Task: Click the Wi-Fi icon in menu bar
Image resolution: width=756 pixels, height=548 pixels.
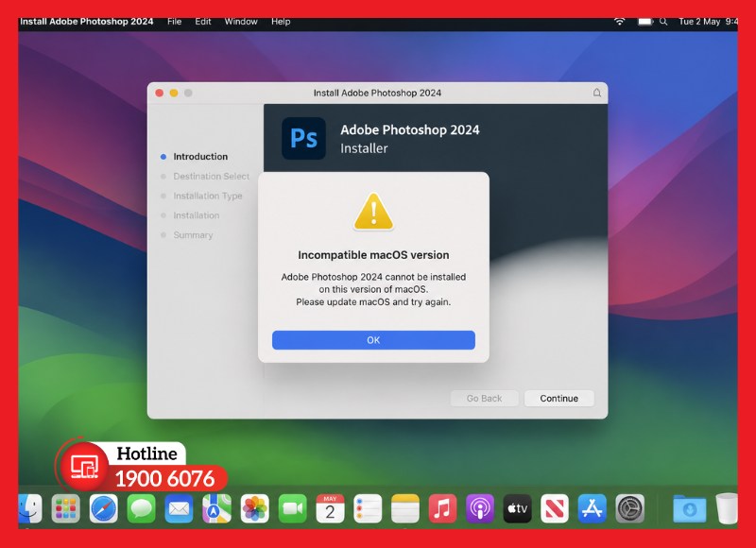Action: [x=620, y=22]
